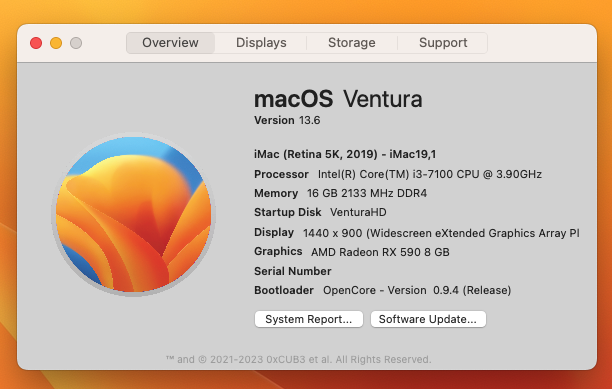
Task: Click the Startup Disk value "VenturaHD"
Action: [x=358, y=212]
